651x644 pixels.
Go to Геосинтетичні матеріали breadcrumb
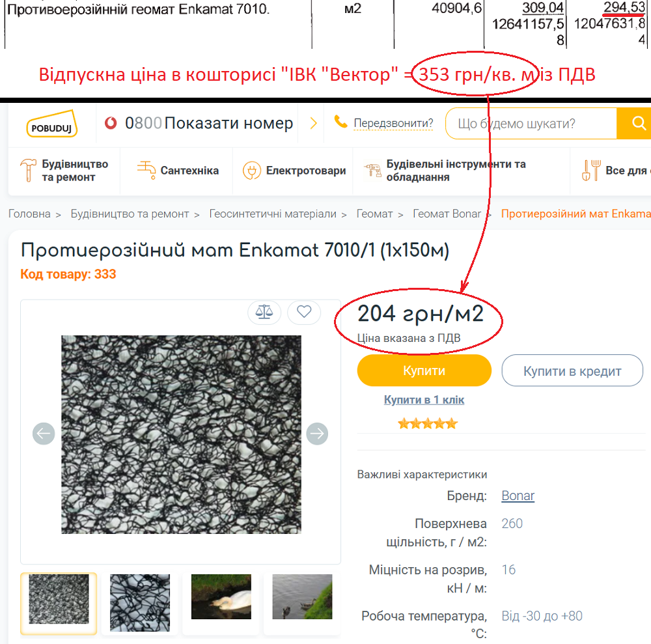coord(273,214)
